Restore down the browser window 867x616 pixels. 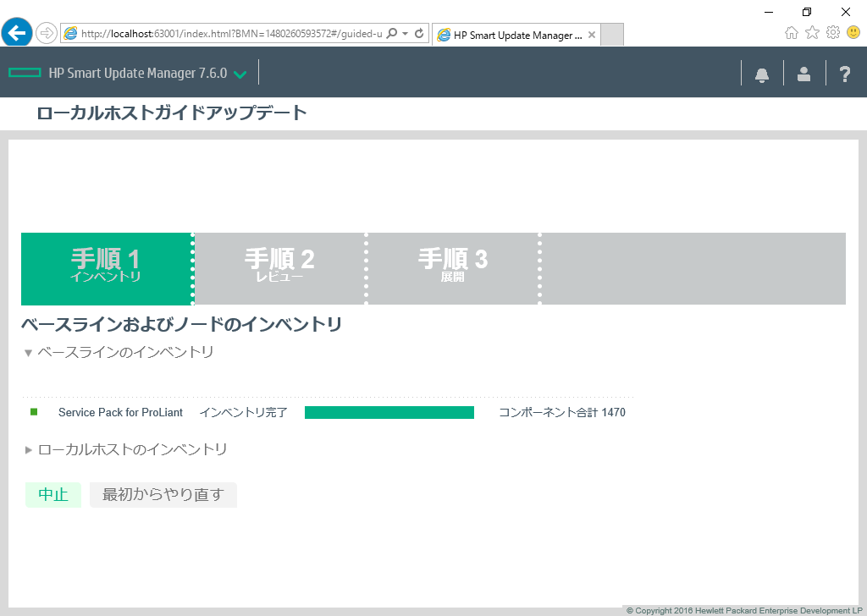click(x=807, y=12)
